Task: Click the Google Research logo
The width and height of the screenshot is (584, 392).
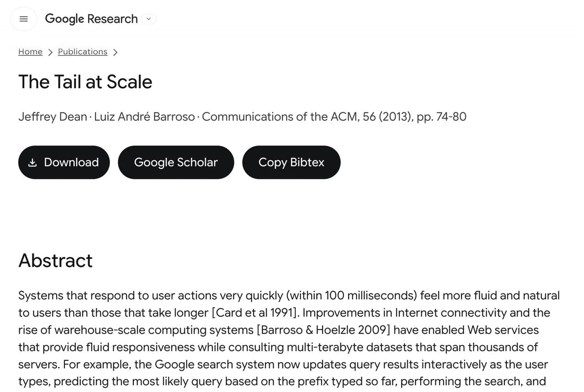Action: [x=91, y=19]
